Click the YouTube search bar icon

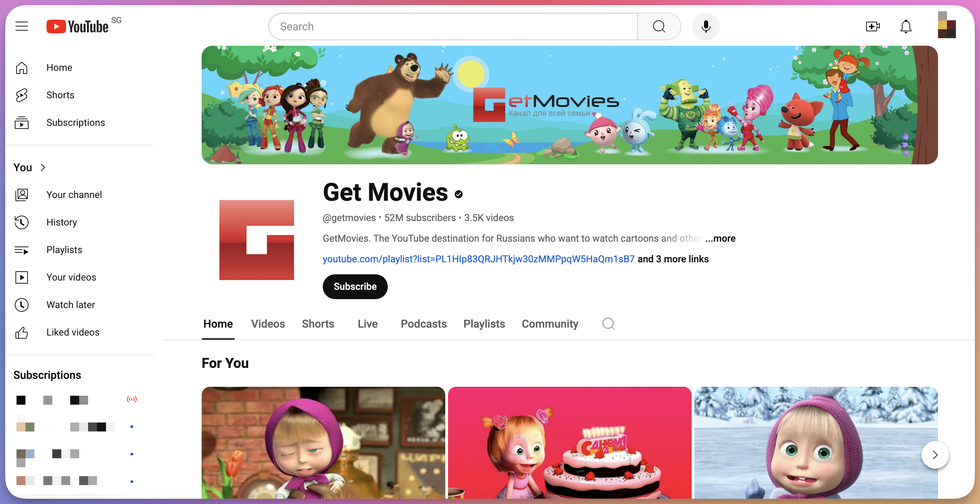pyautogui.click(x=659, y=26)
